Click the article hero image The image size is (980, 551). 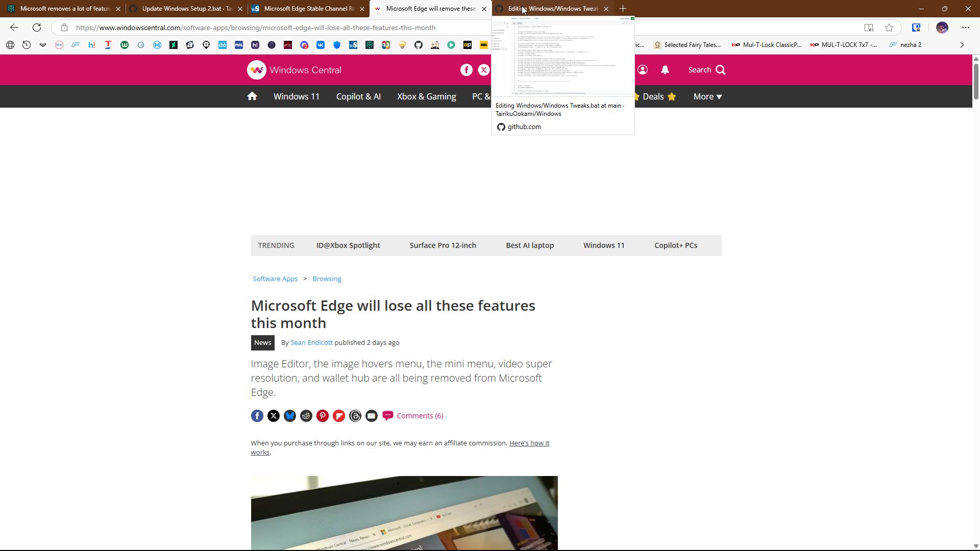[404, 513]
